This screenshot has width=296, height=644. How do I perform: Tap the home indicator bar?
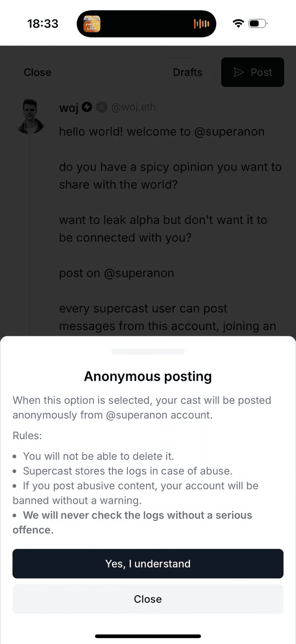[148, 636]
